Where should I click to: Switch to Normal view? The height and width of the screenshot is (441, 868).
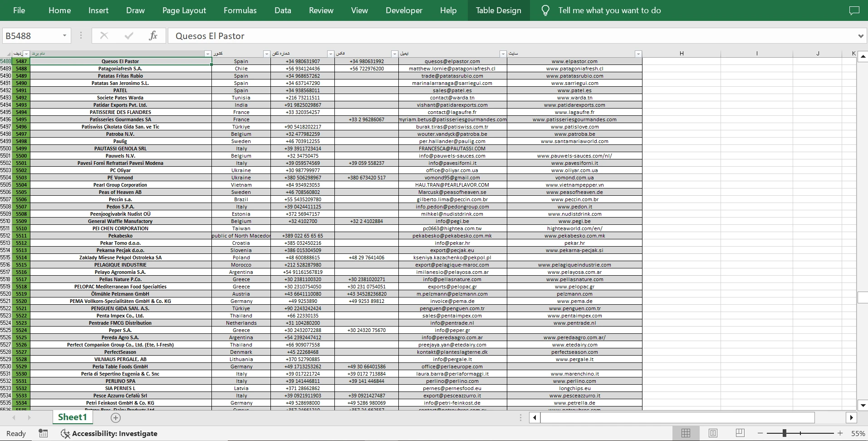(686, 433)
